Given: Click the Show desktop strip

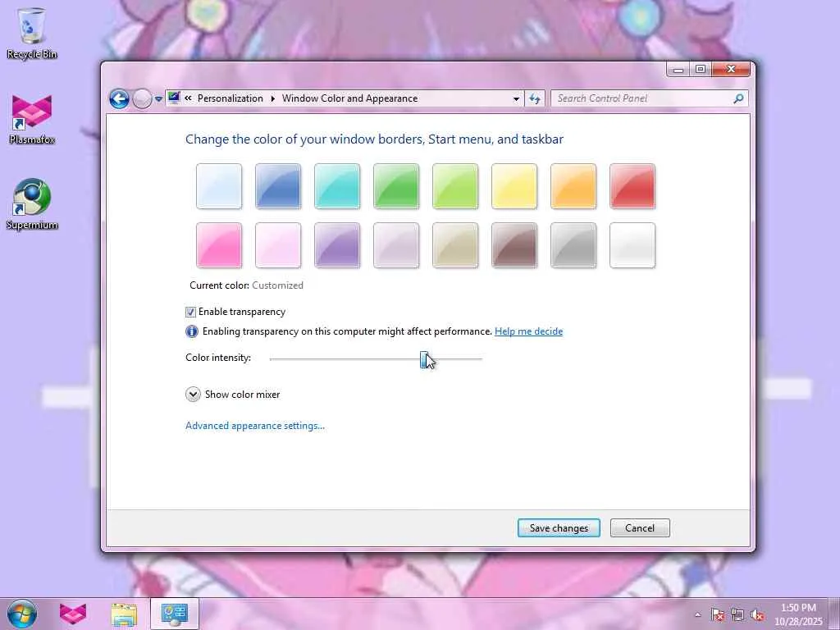Looking at the screenshot, I should 834,614.
